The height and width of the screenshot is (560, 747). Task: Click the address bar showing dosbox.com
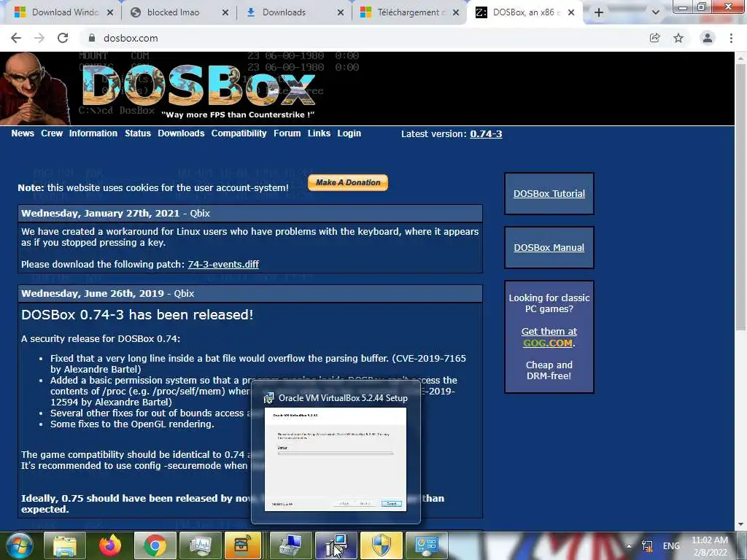[362, 38]
